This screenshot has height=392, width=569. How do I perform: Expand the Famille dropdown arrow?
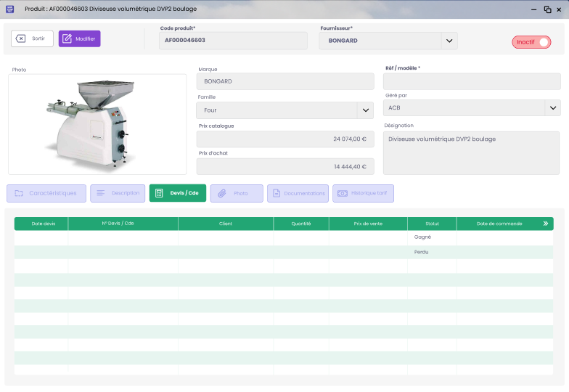pyautogui.click(x=365, y=110)
